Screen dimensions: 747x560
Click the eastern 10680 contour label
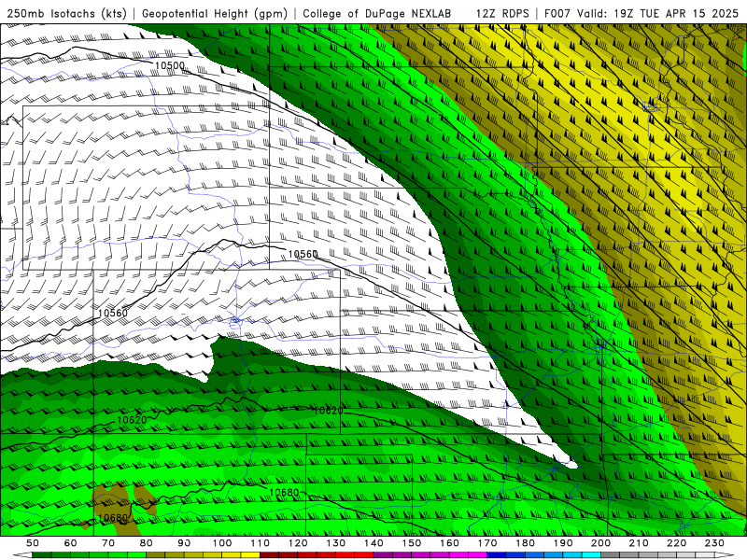pos(284,493)
